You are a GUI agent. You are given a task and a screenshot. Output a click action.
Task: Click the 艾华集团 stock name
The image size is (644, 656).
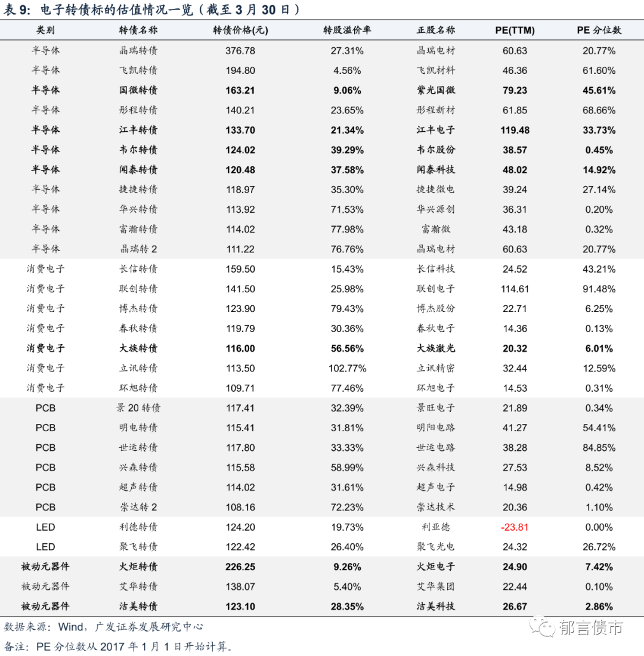pyautogui.click(x=436, y=586)
